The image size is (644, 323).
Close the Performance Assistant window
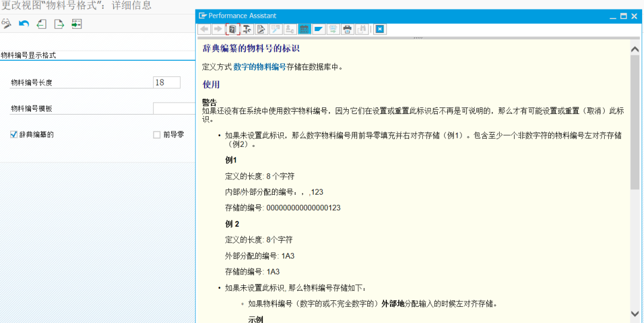(634, 16)
